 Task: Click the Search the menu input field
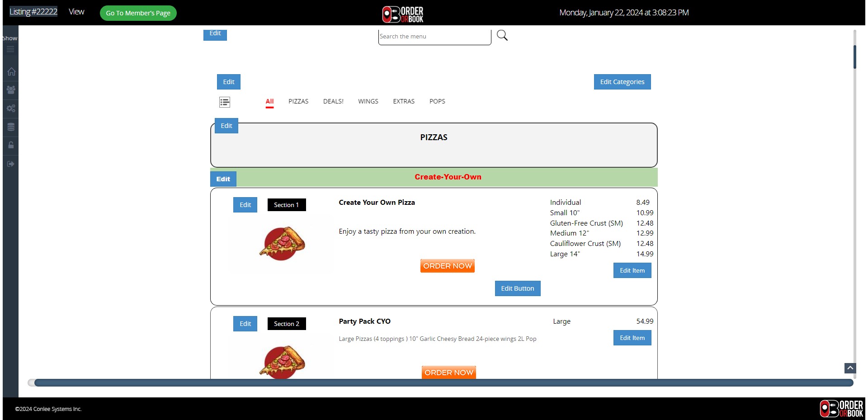(434, 37)
